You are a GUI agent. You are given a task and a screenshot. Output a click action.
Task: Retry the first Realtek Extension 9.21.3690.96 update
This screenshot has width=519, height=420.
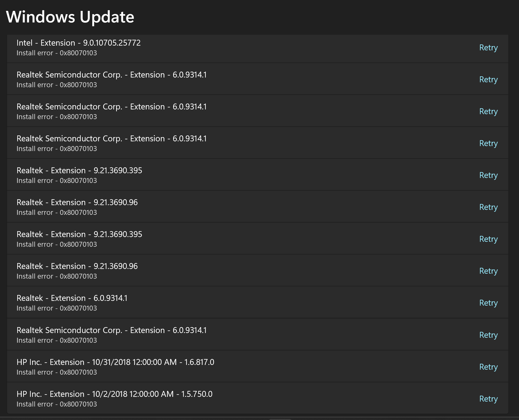tap(488, 207)
